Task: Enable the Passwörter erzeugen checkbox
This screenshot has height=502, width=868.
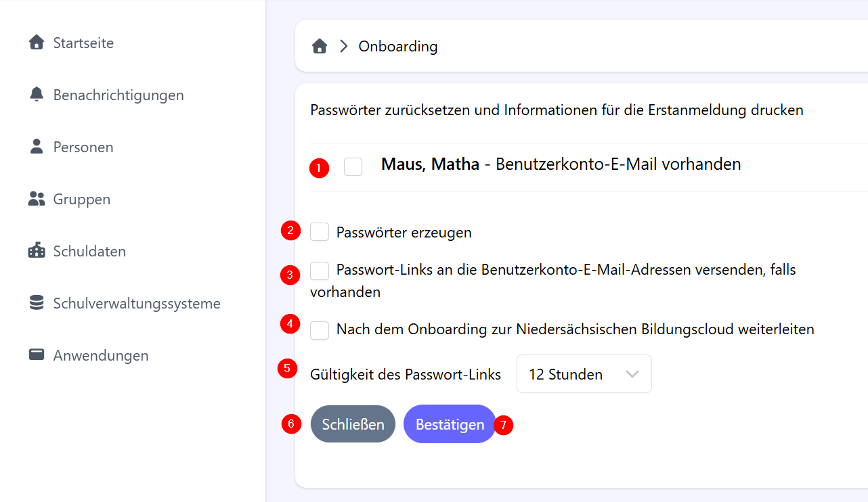Action: click(x=320, y=232)
